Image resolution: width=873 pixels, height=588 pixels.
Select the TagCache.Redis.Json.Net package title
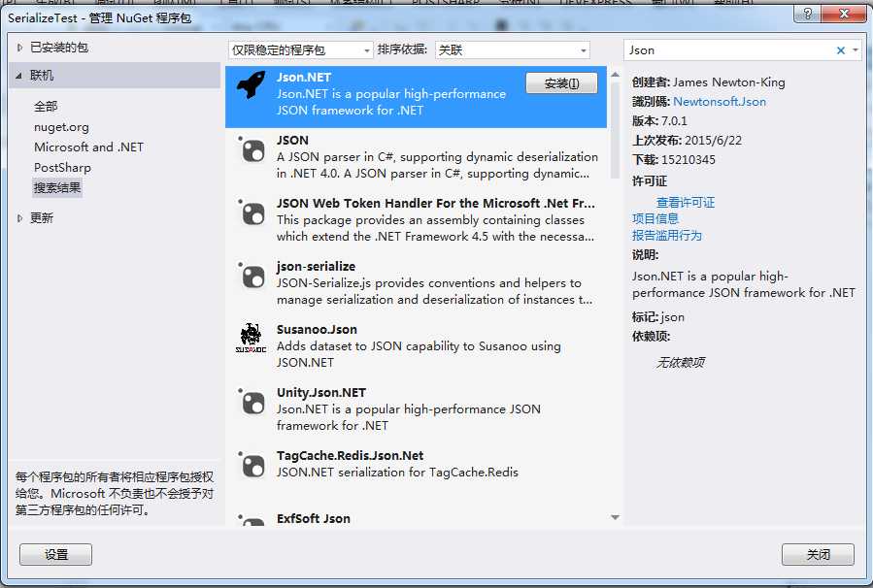[x=351, y=456]
